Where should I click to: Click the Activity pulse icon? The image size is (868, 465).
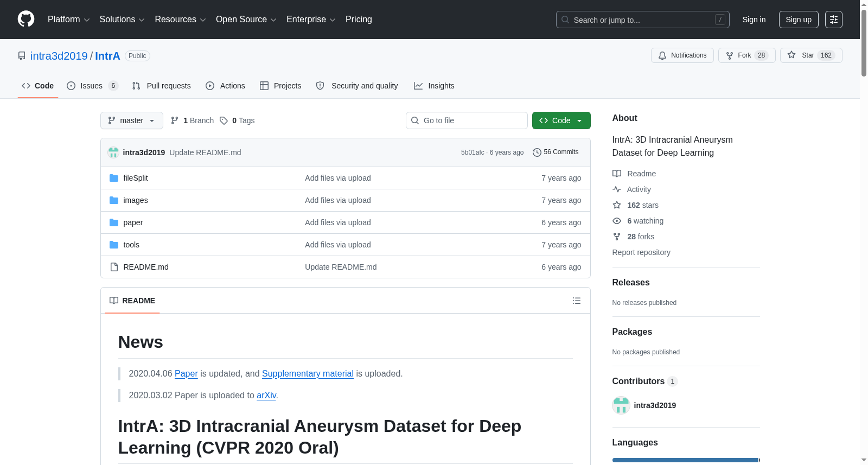pyautogui.click(x=617, y=189)
